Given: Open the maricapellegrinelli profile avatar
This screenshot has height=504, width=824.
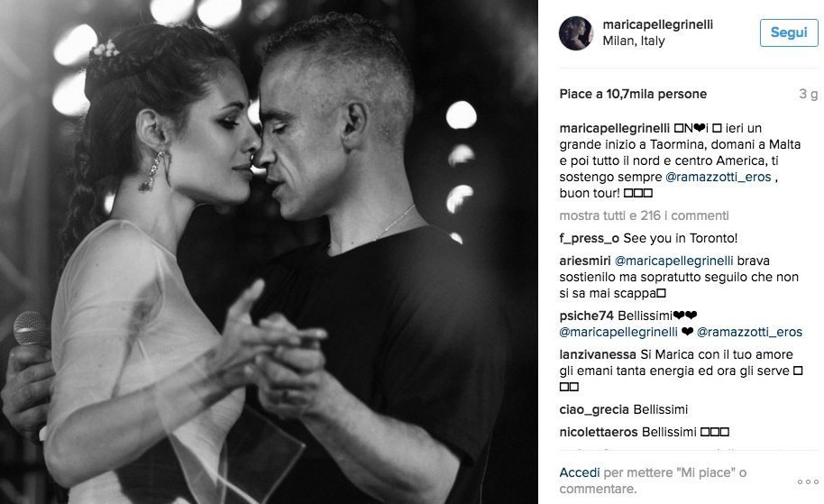Looking at the screenshot, I should (575, 33).
